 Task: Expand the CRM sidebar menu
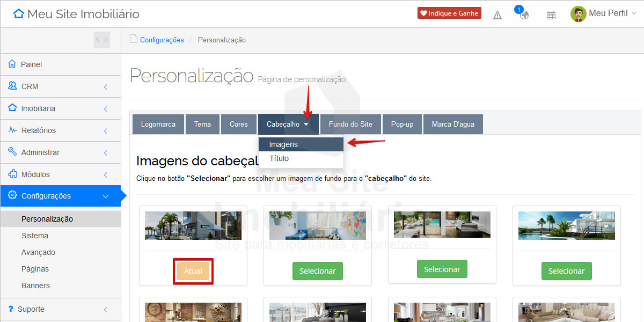pos(60,86)
